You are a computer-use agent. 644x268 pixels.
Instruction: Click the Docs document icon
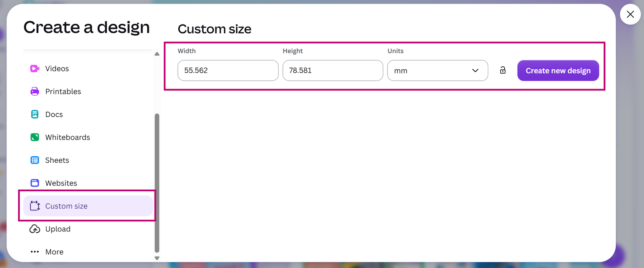coord(35,115)
